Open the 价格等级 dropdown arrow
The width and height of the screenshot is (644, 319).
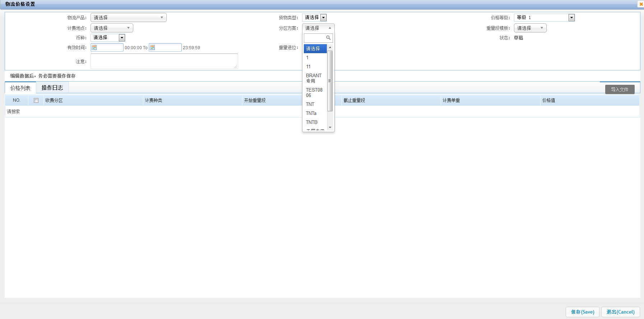click(571, 18)
